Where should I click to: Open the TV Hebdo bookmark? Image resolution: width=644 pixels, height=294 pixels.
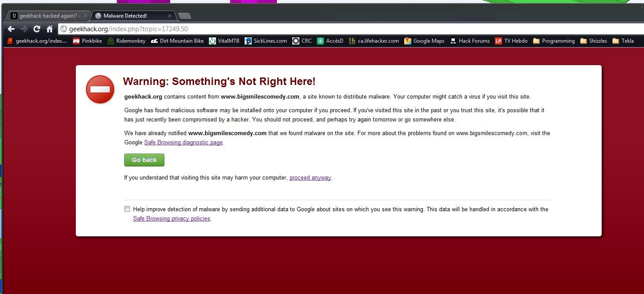(x=511, y=41)
